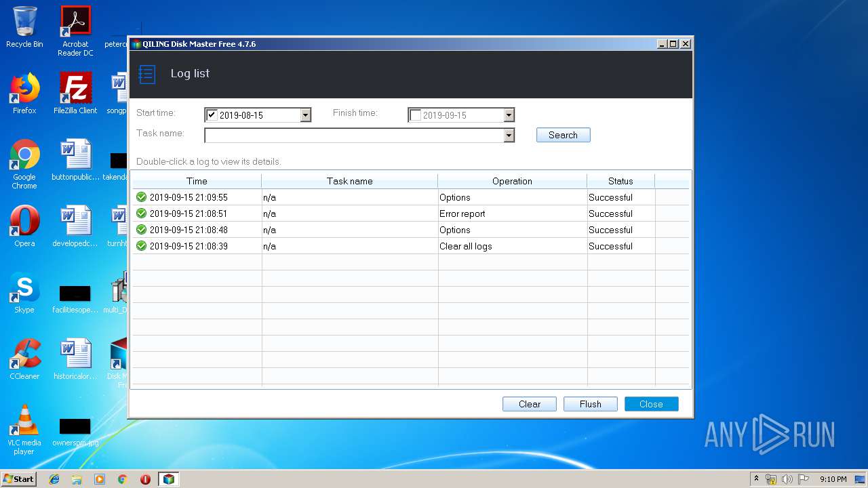Select the Acrobat Reader DC desktop icon
This screenshot has width=868, height=488.
coord(75,31)
